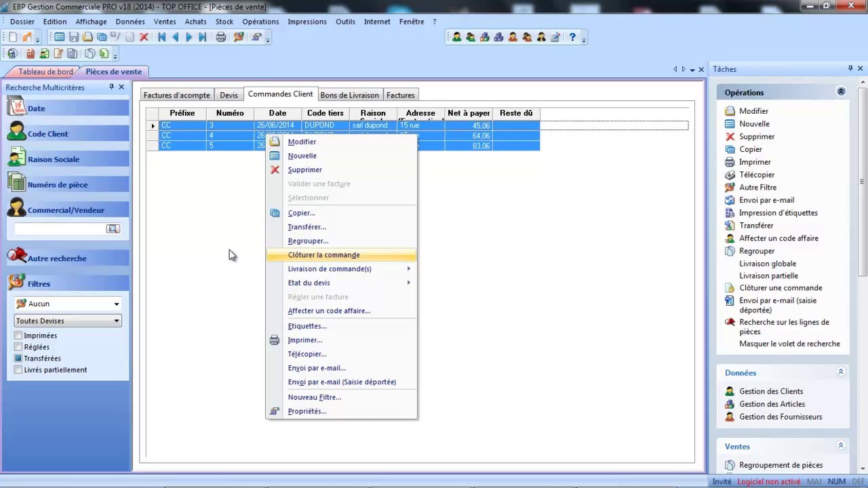
Task: Open the Opérations menu in menu bar
Action: [260, 22]
